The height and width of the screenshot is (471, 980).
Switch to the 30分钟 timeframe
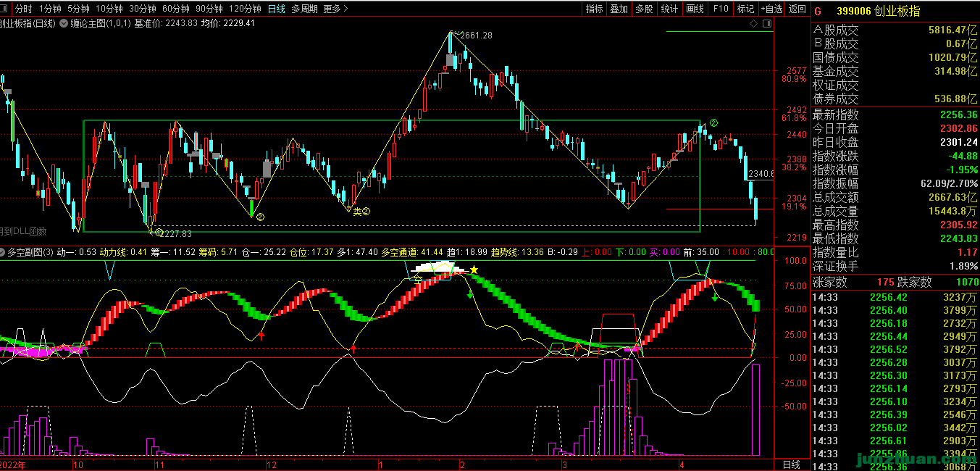point(143,9)
